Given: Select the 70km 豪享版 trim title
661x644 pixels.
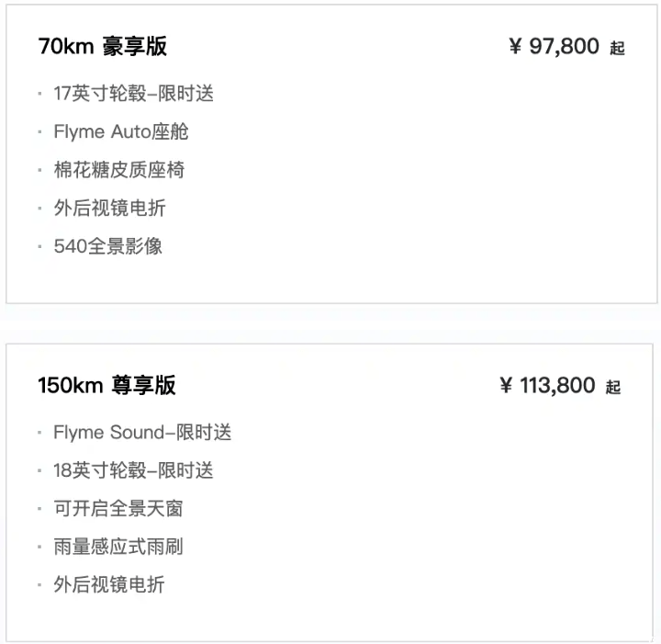Looking at the screenshot, I should point(103,46).
